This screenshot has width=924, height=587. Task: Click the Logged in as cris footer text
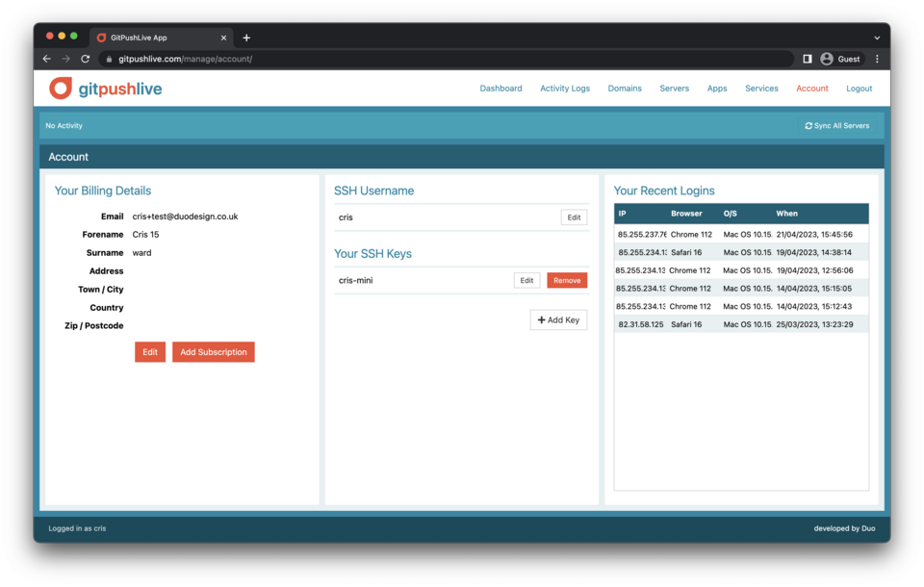[77, 528]
